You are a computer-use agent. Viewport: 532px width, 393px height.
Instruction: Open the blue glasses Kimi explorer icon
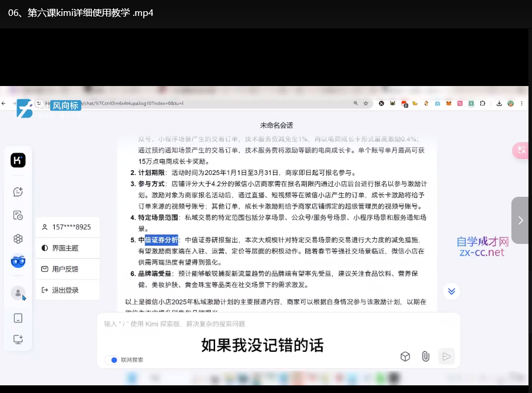pos(18,262)
